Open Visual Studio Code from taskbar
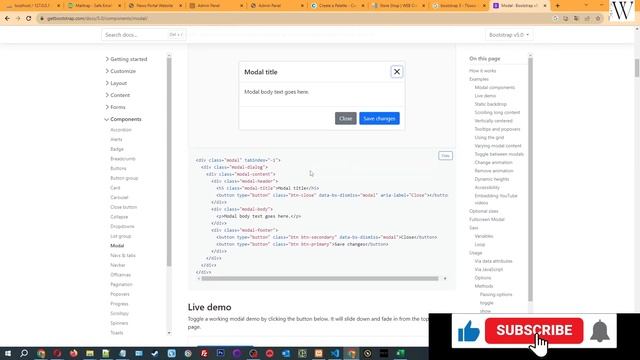The image size is (640, 360). coord(335,353)
